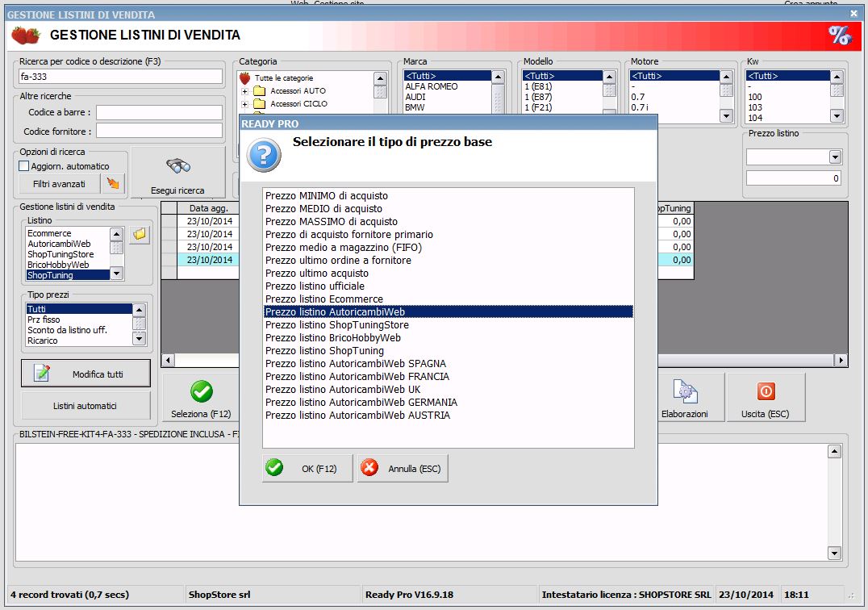This screenshot has height=610, width=868.
Task: Click up arrow of Marca list
Action: (498, 77)
